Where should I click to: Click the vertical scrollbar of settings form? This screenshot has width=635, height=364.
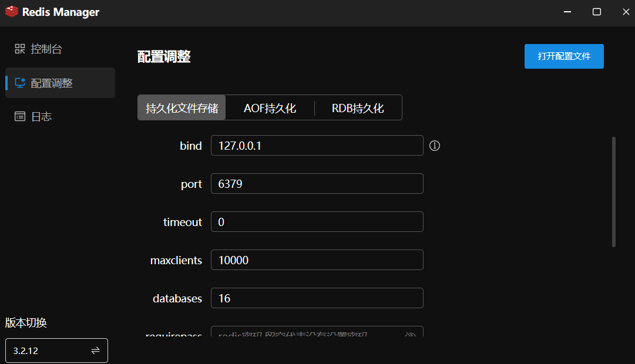tap(614, 192)
